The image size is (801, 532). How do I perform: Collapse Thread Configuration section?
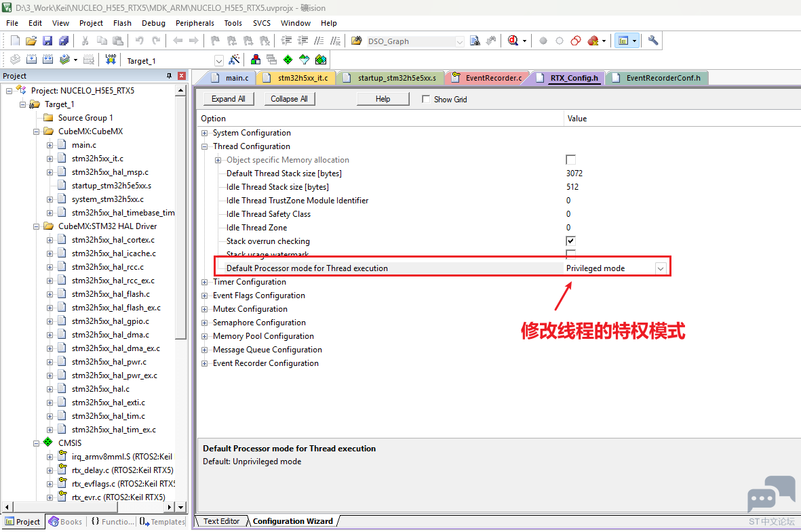(x=204, y=146)
